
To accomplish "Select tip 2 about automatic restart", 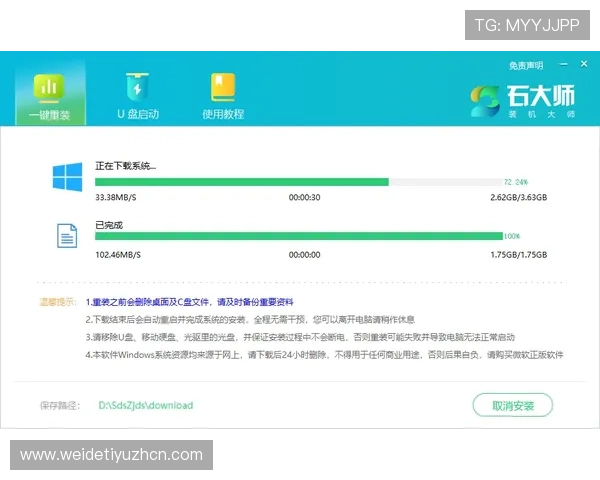I will click(x=250, y=320).
